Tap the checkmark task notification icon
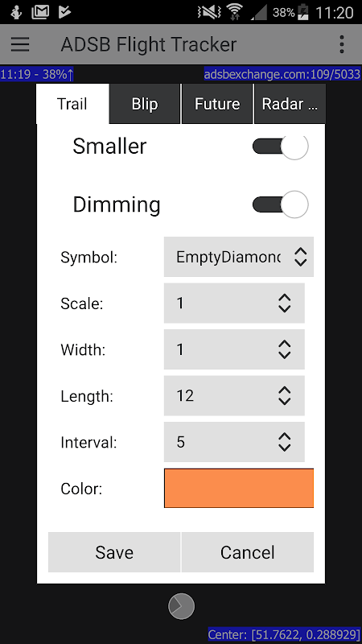Viewport: 362px width, 644px height. 65,12
